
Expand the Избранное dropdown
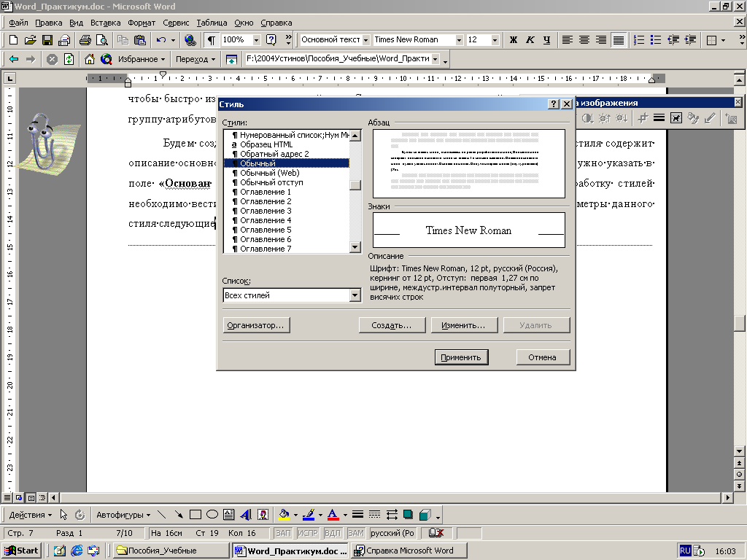pyautogui.click(x=142, y=59)
